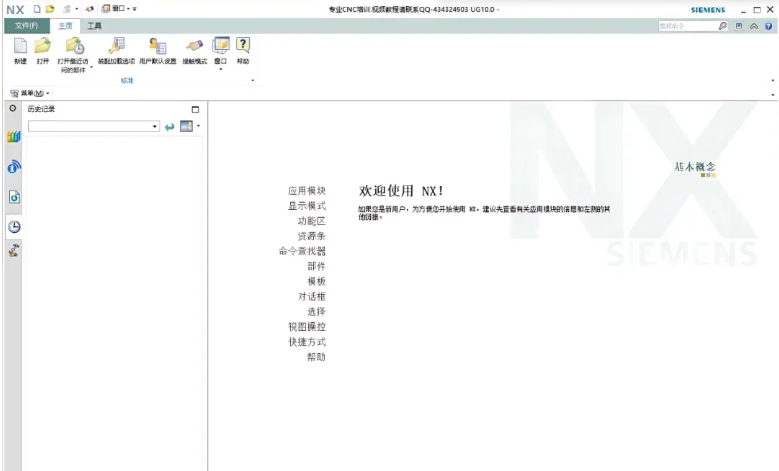The height and width of the screenshot is (471, 779).
Task: Click the quick access Window (窗口) icon
Action: click(106, 9)
